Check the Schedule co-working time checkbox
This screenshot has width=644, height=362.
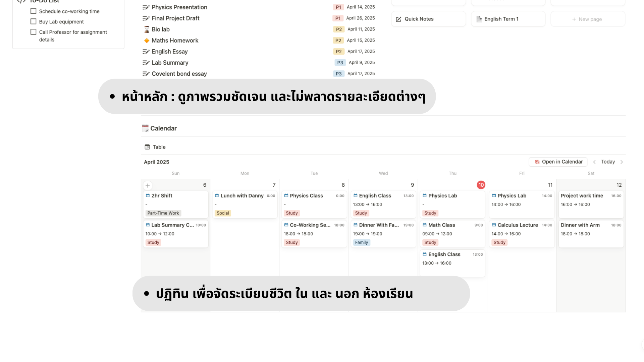coord(33,11)
